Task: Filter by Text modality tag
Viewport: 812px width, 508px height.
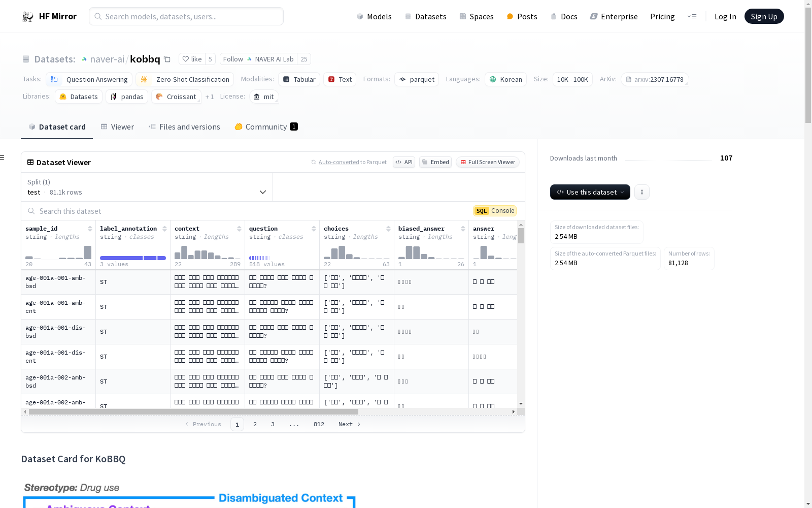Action: [340, 79]
